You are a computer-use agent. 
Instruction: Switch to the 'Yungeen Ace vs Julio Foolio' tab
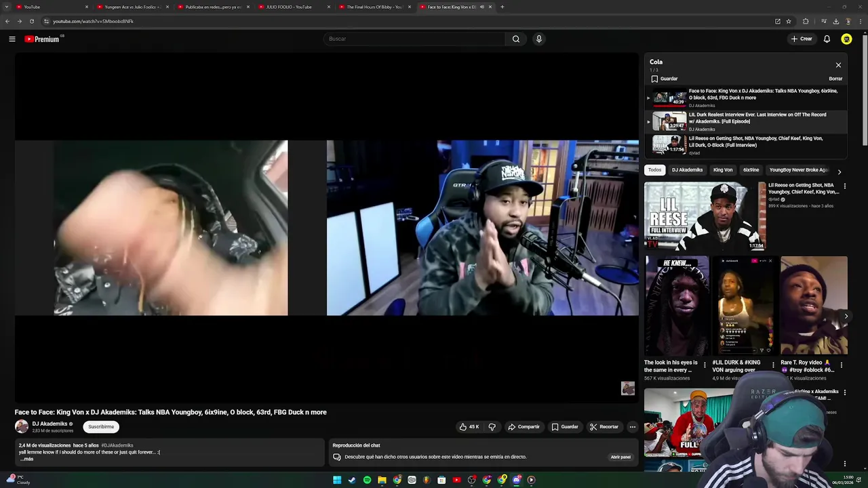[132, 7]
